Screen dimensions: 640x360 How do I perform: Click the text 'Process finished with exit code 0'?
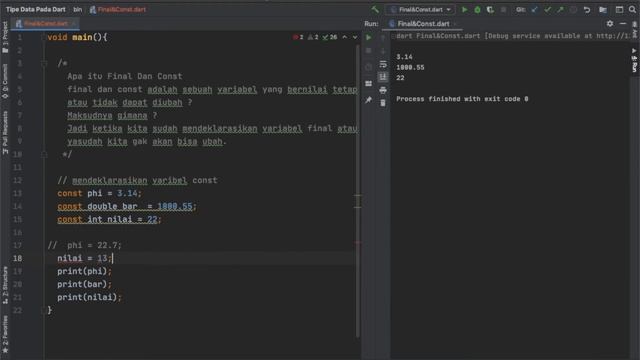point(462,99)
